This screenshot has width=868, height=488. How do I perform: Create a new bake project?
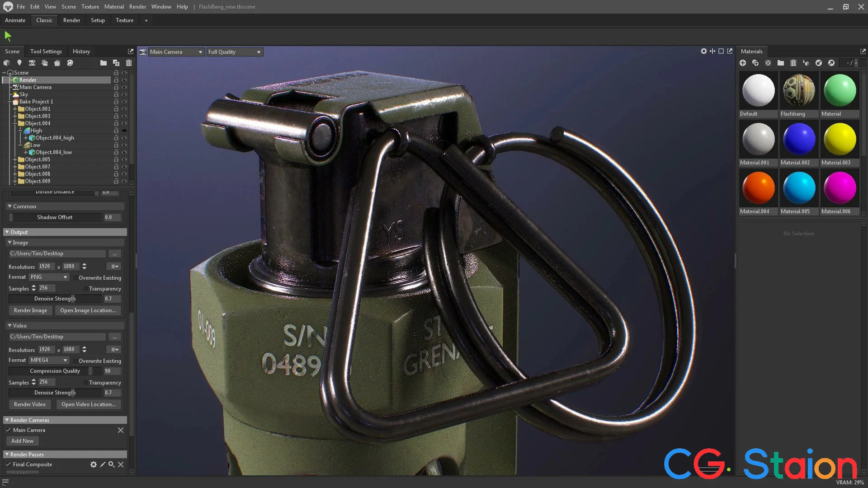[57, 63]
